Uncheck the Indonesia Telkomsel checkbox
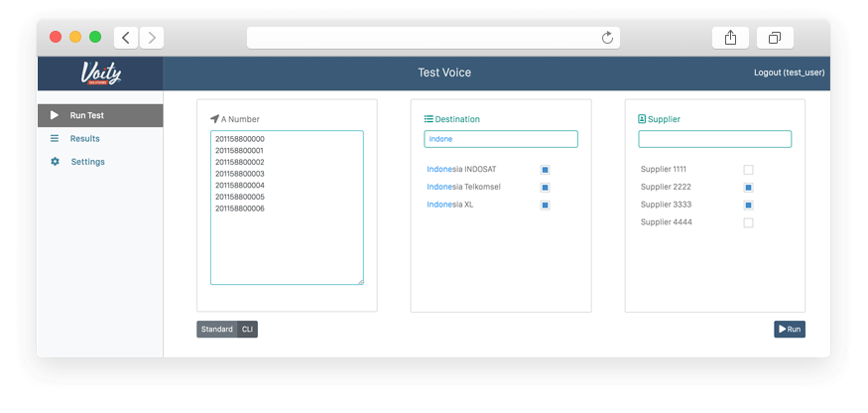The image size is (868, 413). pos(545,188)
